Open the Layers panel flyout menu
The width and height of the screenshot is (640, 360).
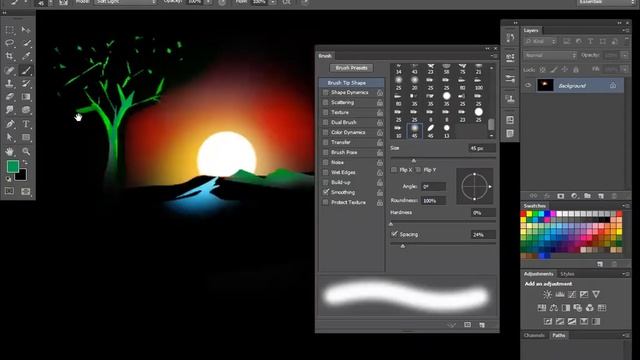coord(625,30)
